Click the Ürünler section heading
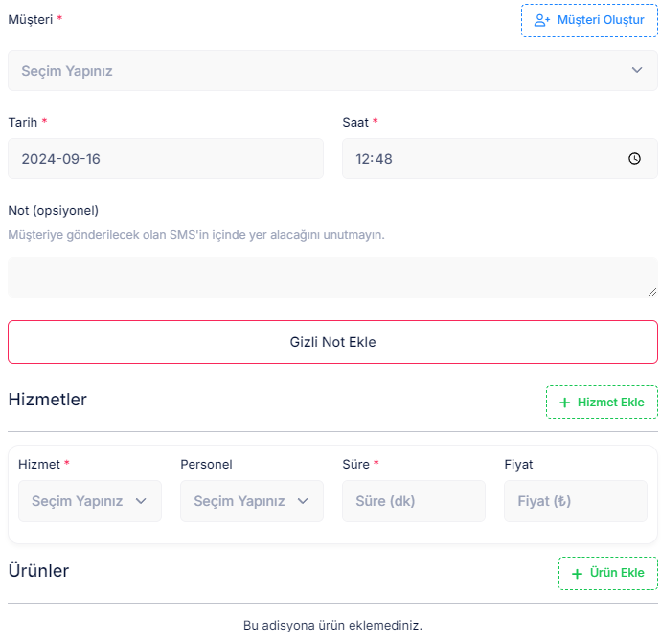 (x=38, y=570)
